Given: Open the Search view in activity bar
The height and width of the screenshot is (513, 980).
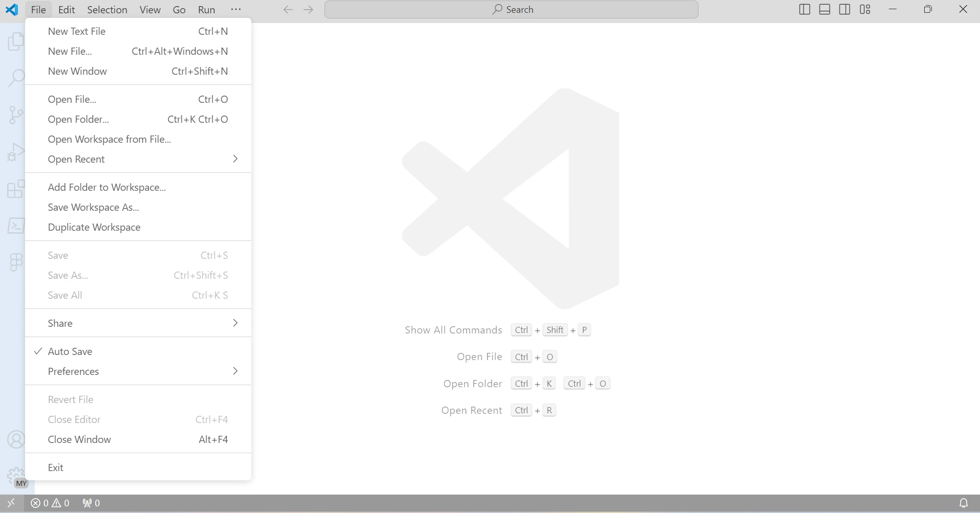Looking at the screenshot, I should [x=16, y=78].
